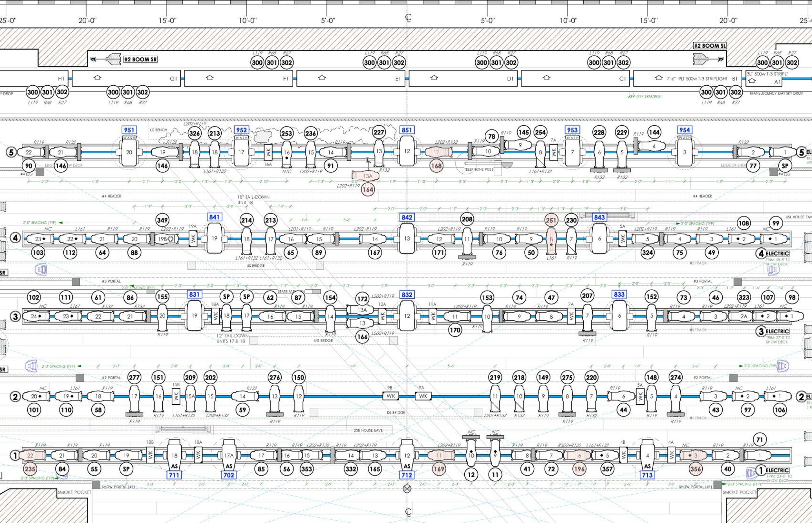Select the blue 702 AS fixture tag
Viewport: 812px width, 523px height.
point(229,475)
